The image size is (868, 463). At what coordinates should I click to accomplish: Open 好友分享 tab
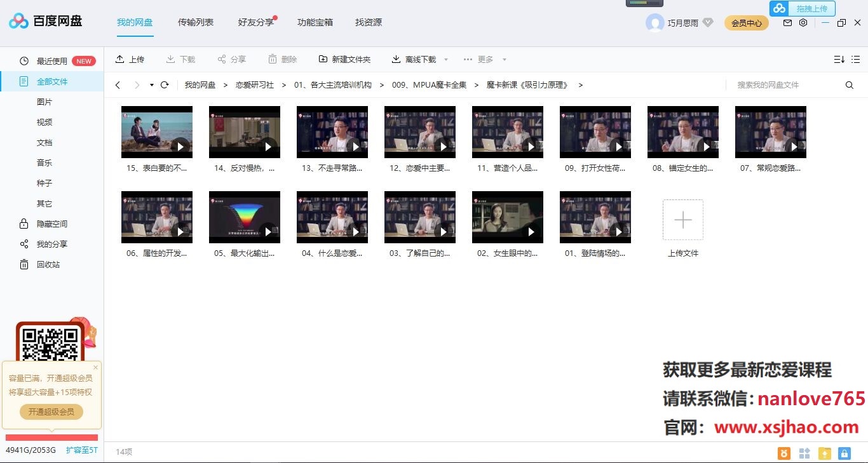[x=256, y=22]
